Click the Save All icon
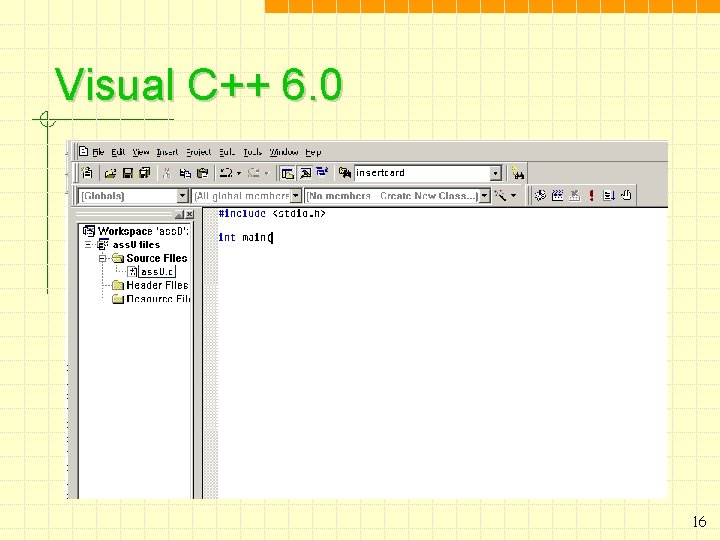This screenshot has width=720, height=540. [x=145, y=173]
